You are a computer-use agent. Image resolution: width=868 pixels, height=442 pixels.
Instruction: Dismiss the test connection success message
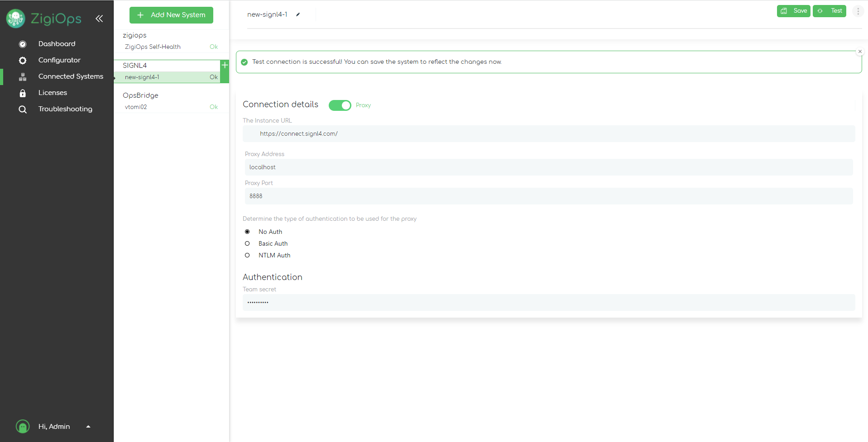[860, 52]
